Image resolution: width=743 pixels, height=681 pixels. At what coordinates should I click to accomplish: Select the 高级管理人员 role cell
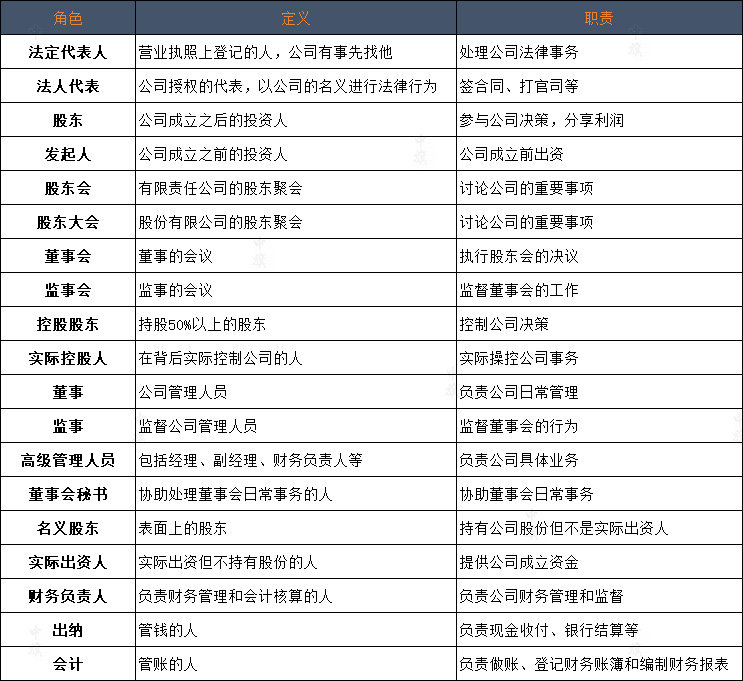point(67,460)
